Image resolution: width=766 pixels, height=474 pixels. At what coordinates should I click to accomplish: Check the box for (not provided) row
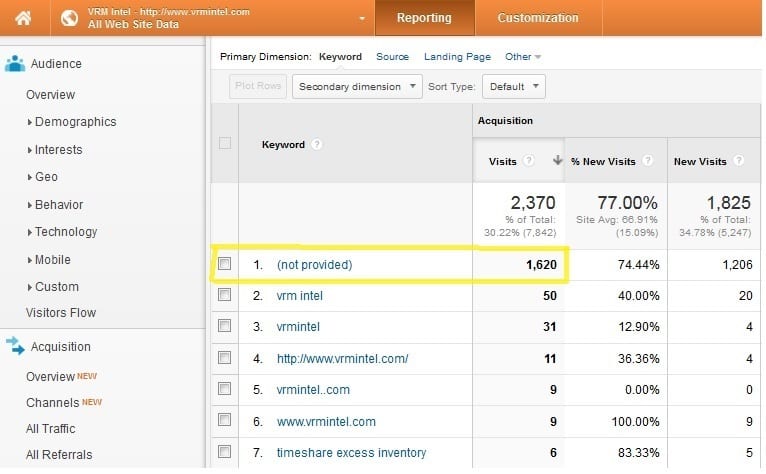(225, 264)
